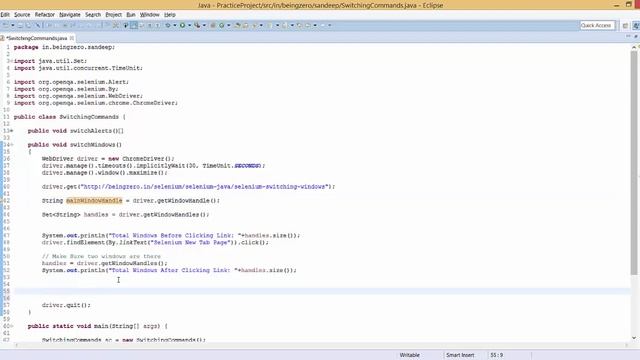The width and height of the screenshot is (640, 360).
Task: Place cursor on package in.beingzero.sandeep line
Action: 64,47
